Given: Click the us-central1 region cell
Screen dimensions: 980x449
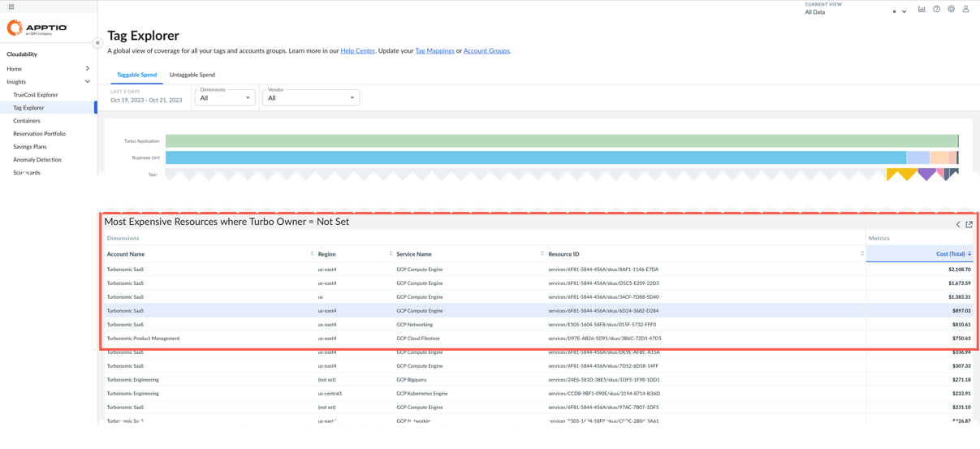Looking at the screenshot, I should click(330, 393).
